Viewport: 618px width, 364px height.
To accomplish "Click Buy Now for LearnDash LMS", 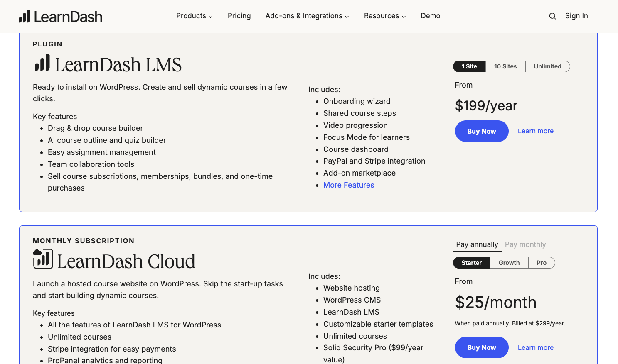I will 481,131.
